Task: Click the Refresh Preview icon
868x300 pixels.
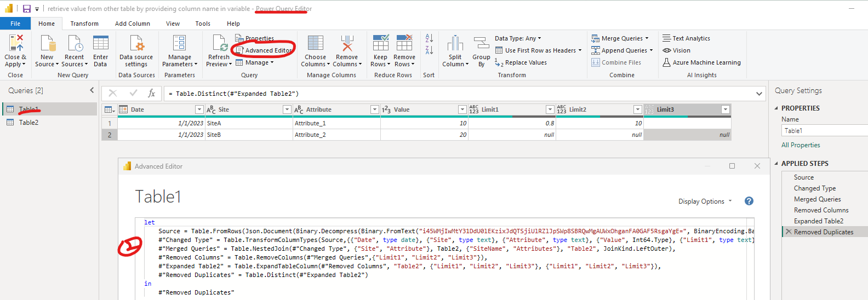Action: (219, 43)
